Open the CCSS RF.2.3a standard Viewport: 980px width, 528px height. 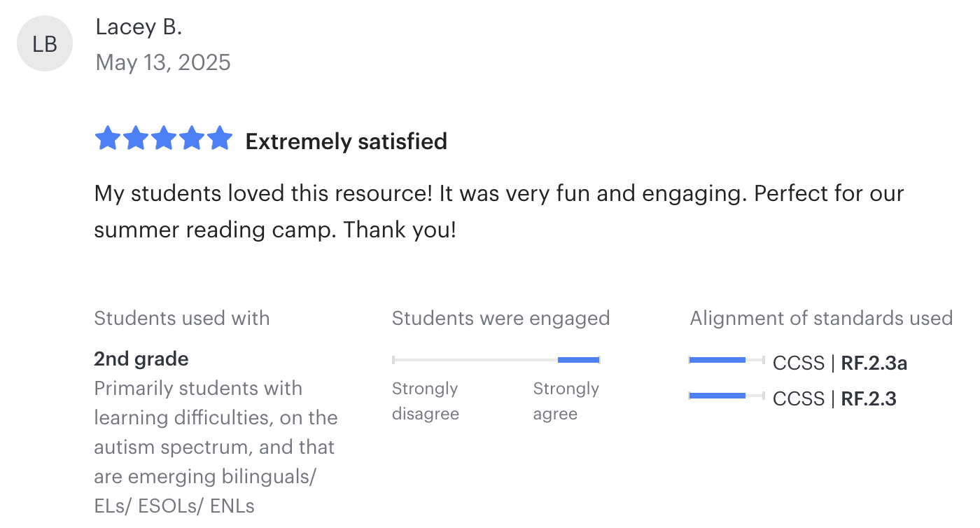(840, 363)
